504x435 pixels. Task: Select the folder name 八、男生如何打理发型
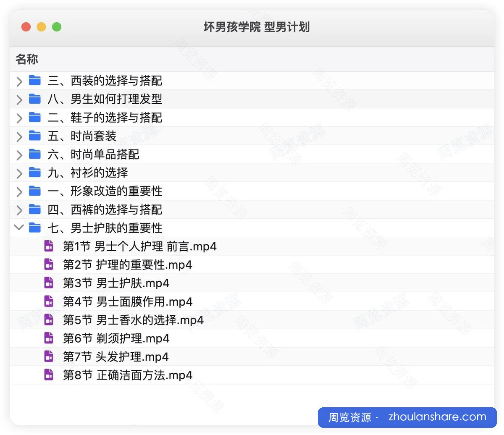pyautogui.click(x=105, y=99)
